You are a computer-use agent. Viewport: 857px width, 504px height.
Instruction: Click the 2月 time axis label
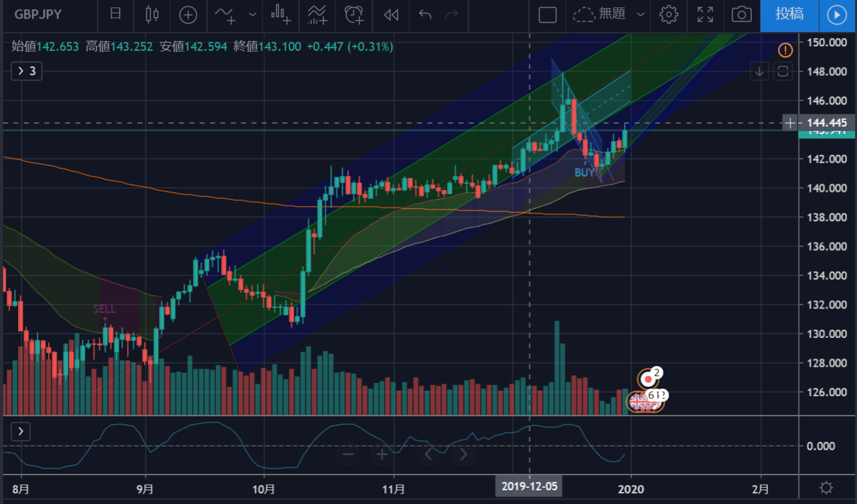point(761,489)
